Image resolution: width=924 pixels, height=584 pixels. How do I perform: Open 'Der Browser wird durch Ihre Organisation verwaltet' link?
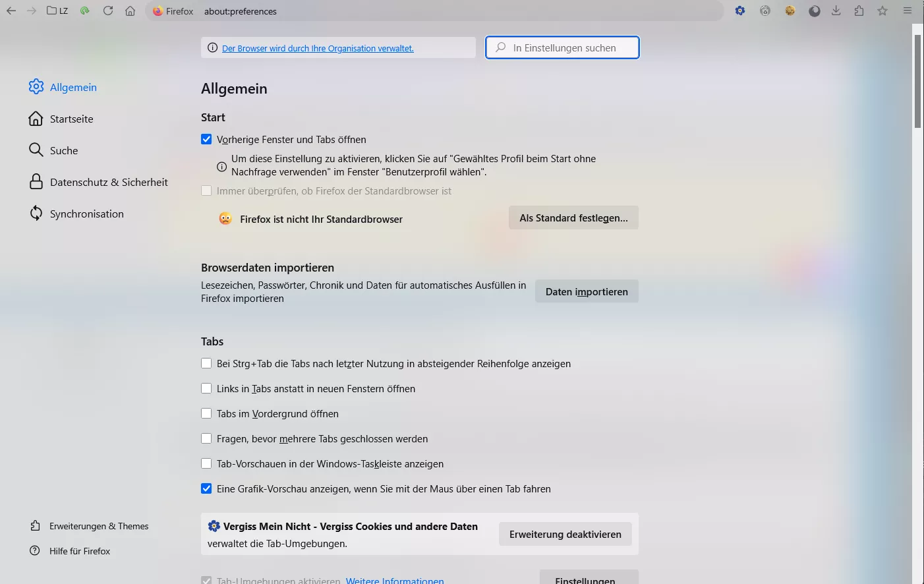click(318, 48)
